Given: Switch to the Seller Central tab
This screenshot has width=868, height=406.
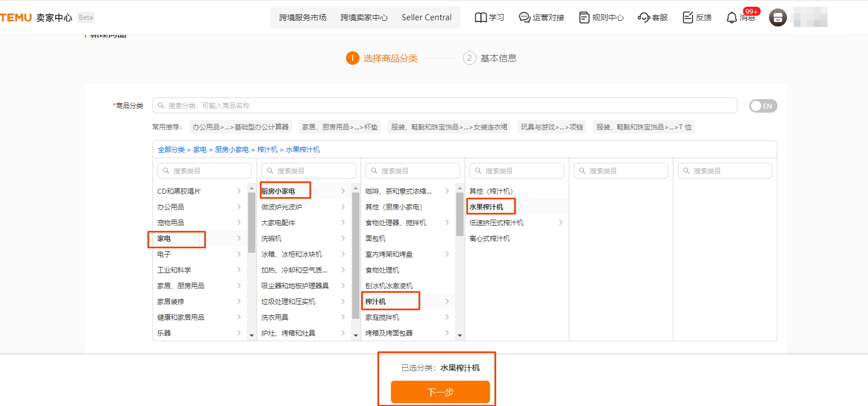Looking at the screenshot, I should 427,17.
